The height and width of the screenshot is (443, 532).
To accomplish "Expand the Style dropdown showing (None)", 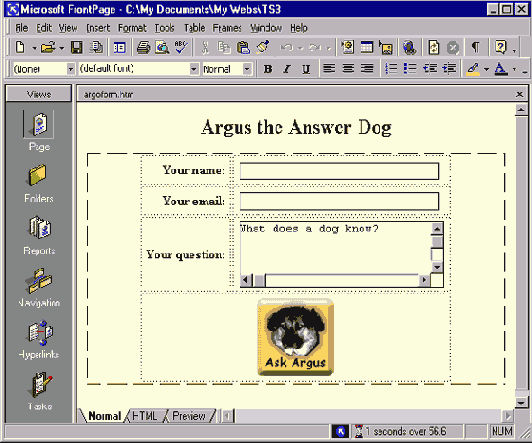I will pos(71,69).
